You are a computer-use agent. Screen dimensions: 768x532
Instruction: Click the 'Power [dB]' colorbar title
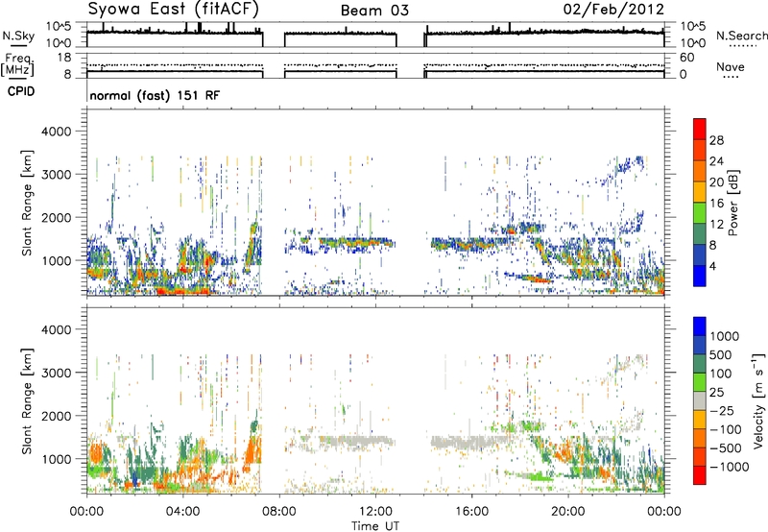[732, 203]
